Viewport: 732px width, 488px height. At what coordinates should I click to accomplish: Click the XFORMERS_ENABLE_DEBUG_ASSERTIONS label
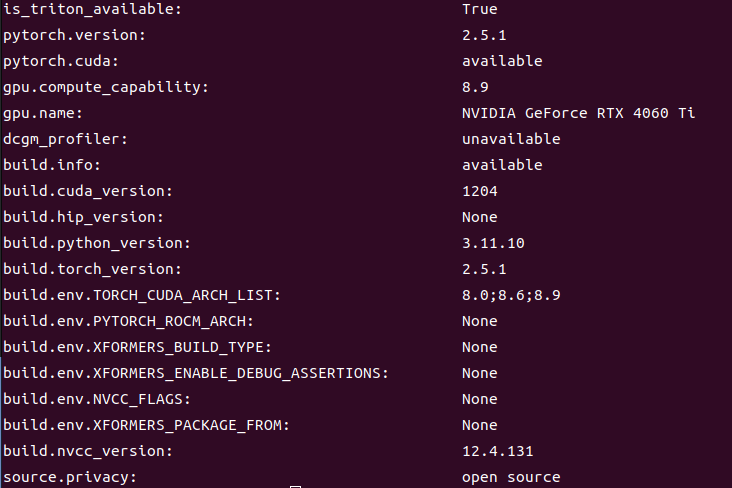click(196, 374)
